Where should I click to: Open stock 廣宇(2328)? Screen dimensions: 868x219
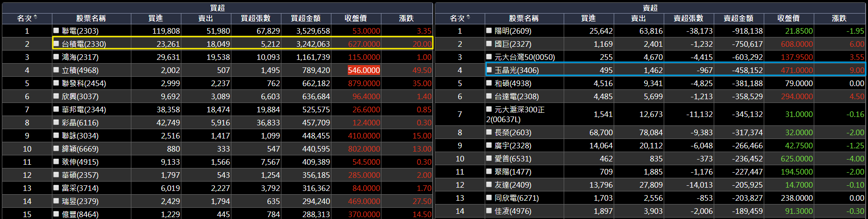click(x=513, y=146)
